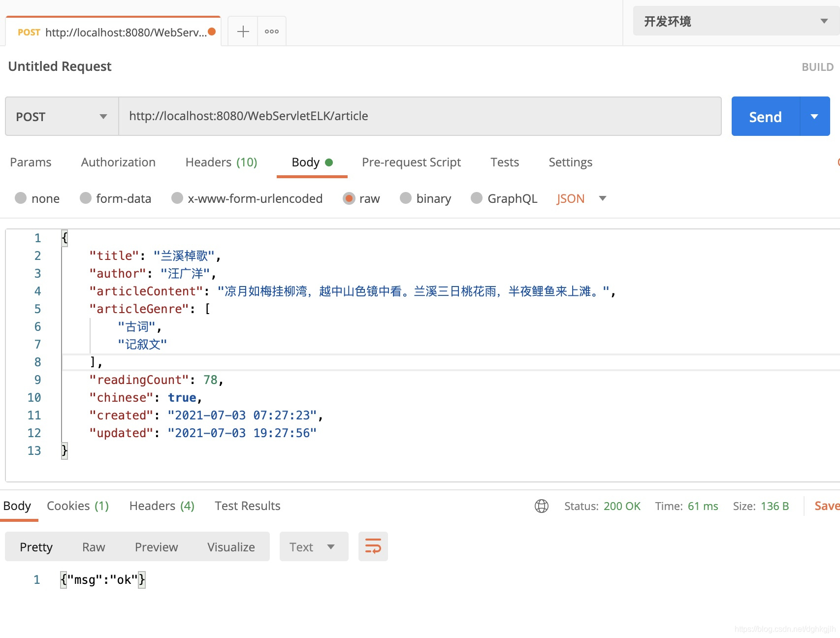Click the orange unsaved dot on request tab
840x638 pixels.
tap(212, 32)
